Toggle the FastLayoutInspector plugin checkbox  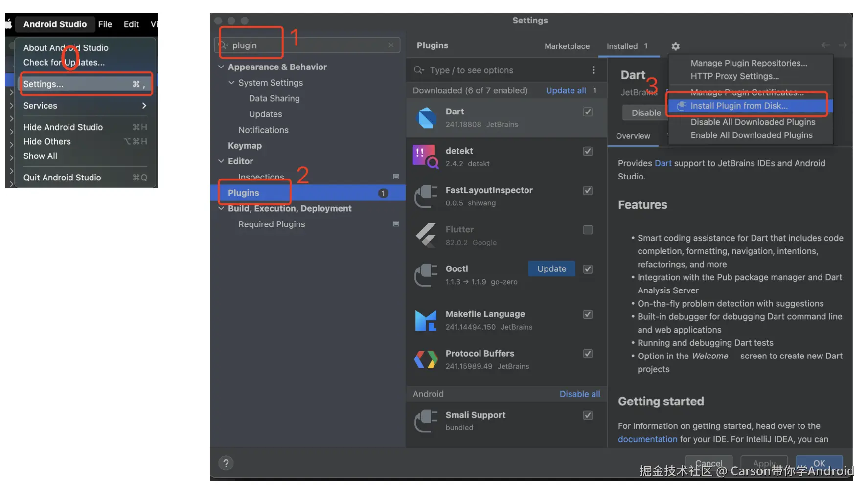588,190
